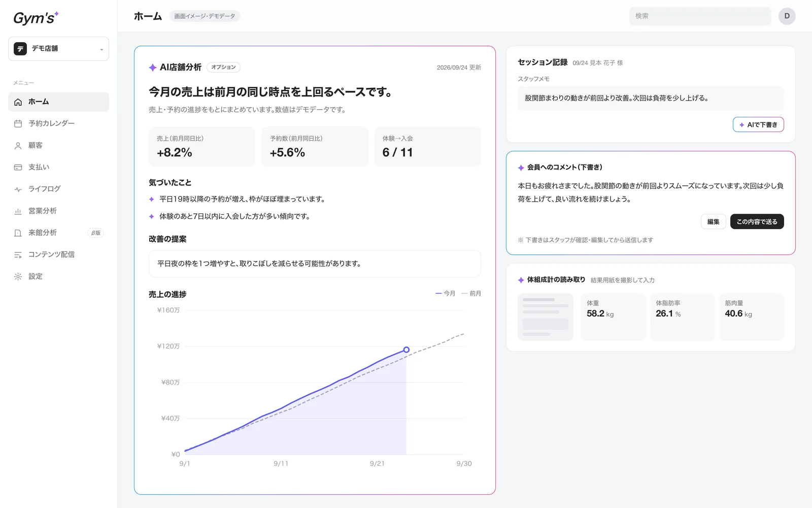Click the ライフログ pulse icon
Viewport: 812px width, 508px height.
pos(18,189)
